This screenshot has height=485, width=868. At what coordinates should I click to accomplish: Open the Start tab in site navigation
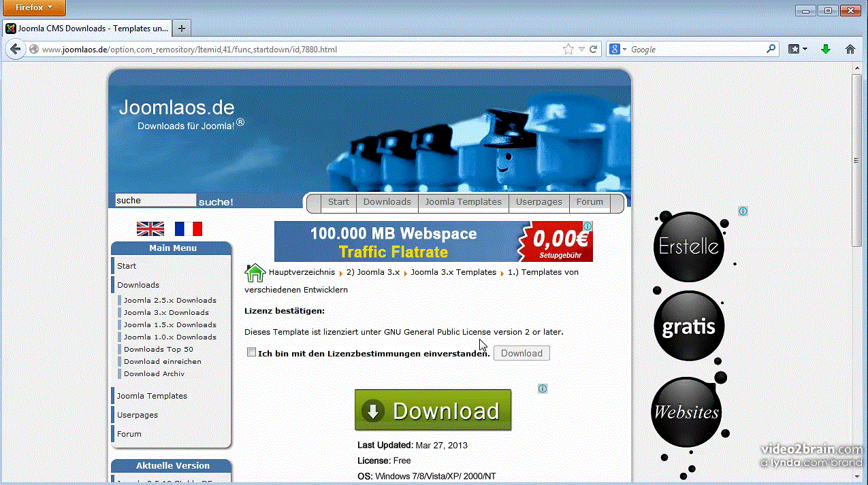pyautogui.click(x=338, y=202)
